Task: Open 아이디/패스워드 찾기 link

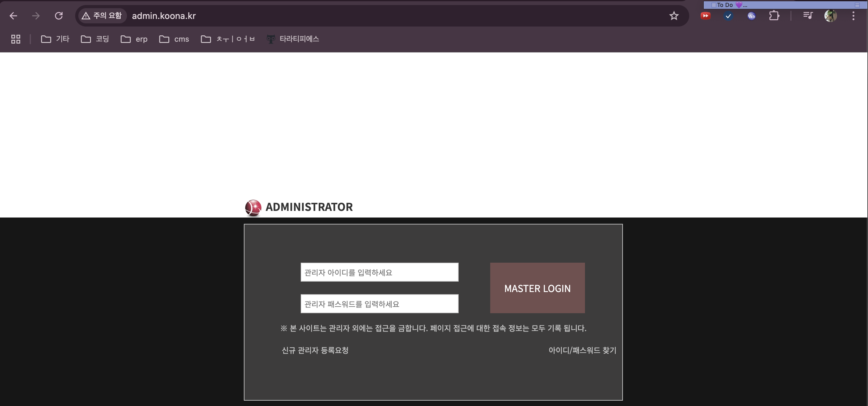Action: (582, 350)
